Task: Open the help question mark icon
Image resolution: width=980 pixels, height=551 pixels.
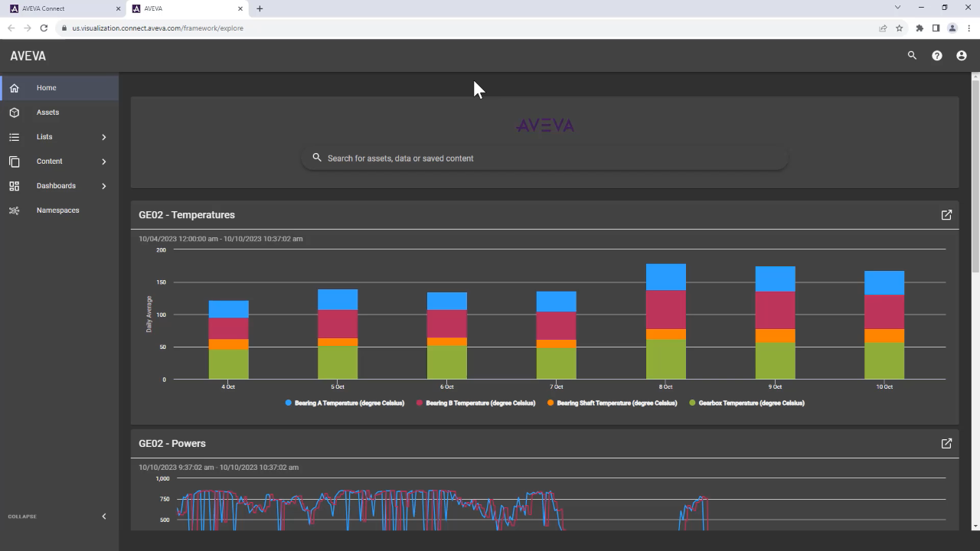Action: pos(936,56)
